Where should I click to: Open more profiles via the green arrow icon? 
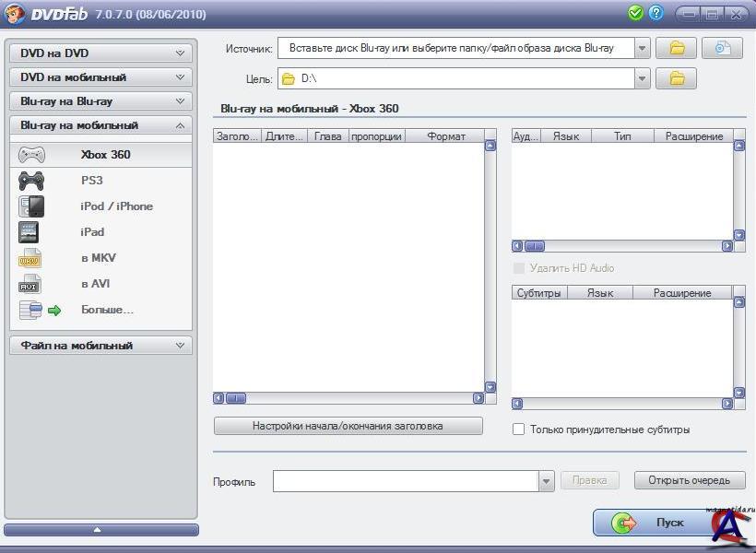coord(53,311)
